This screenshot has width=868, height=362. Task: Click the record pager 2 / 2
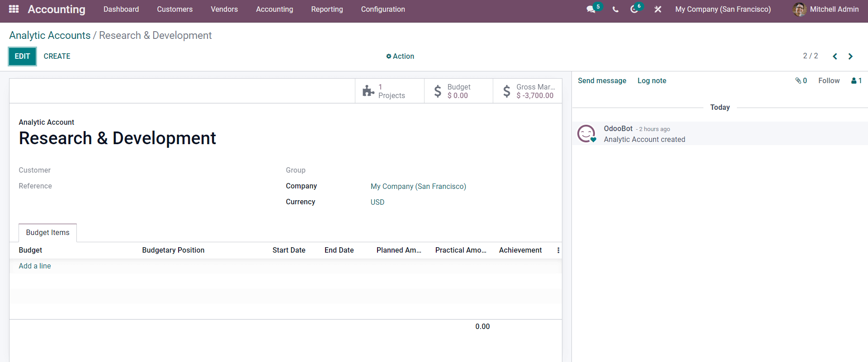810,56
